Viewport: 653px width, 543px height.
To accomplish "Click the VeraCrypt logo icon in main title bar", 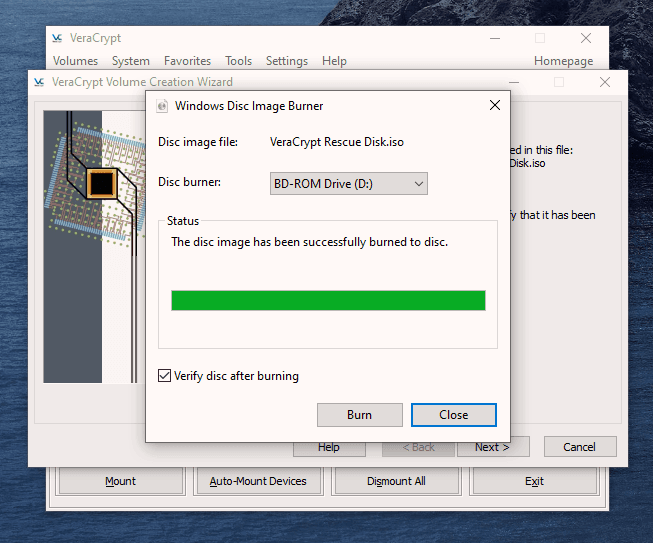I will pyautogui.click(x=57, y=38).
